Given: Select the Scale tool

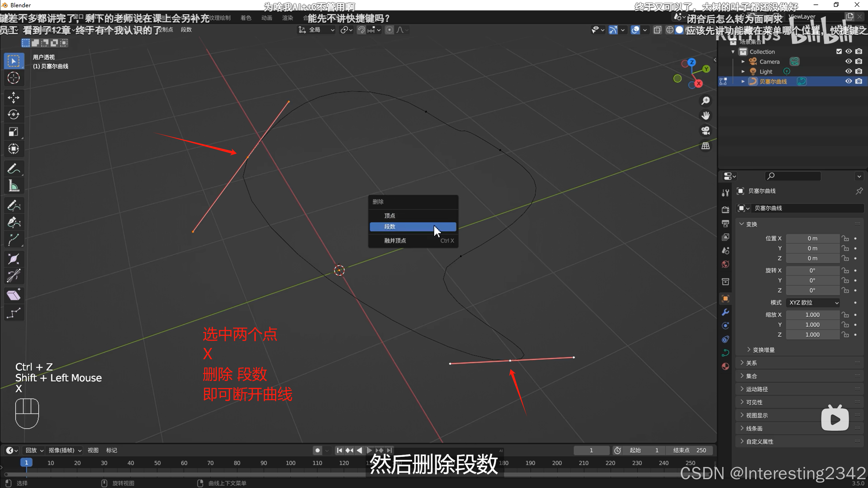Looking at the screenshot, I should point(14,131).
